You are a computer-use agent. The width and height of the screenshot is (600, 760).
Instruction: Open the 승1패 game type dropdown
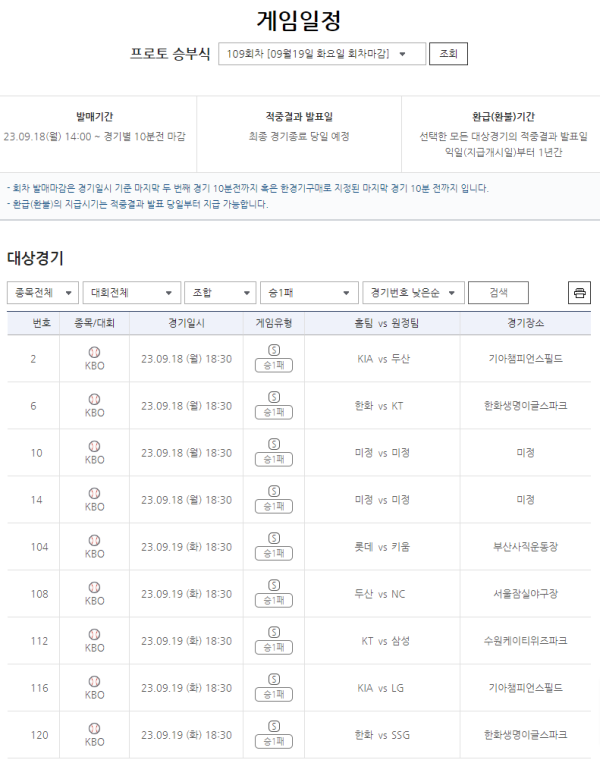(x=309, y=293)
